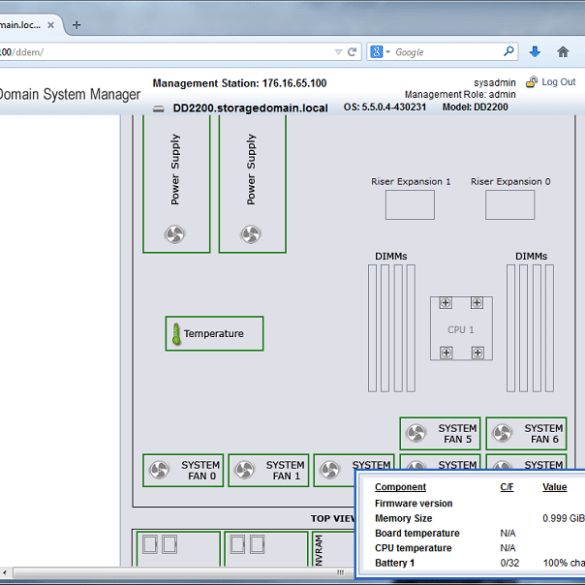Image resolution: width=585 pixels, height=585 pixels.
Task: Reload the page with the refresh icon
Action: [x=352, y=52]
